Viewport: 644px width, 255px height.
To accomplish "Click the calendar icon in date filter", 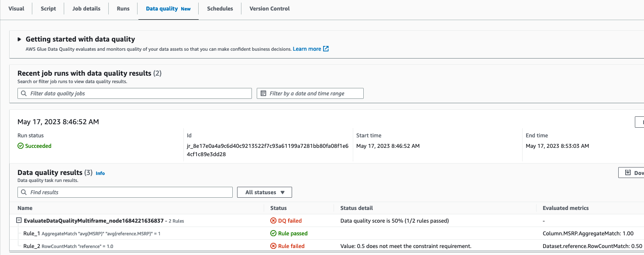I will (263, 94).
